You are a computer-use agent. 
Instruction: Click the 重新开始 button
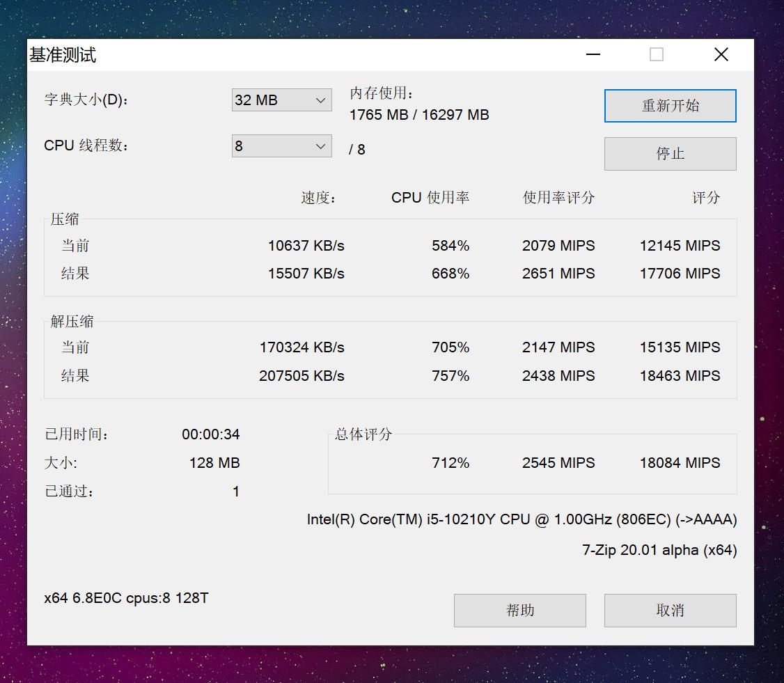pyautogui.click(x=670, y=106)
